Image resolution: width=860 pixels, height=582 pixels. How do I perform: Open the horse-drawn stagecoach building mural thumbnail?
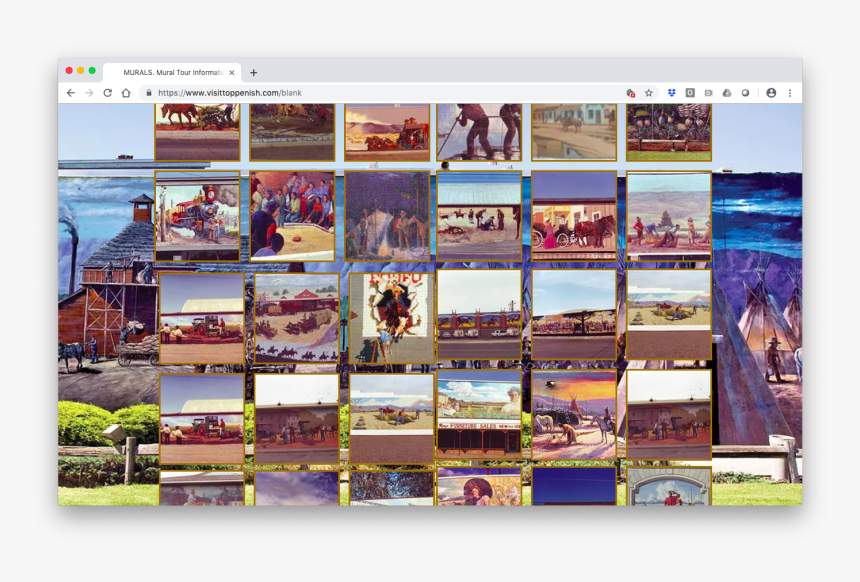573,216
